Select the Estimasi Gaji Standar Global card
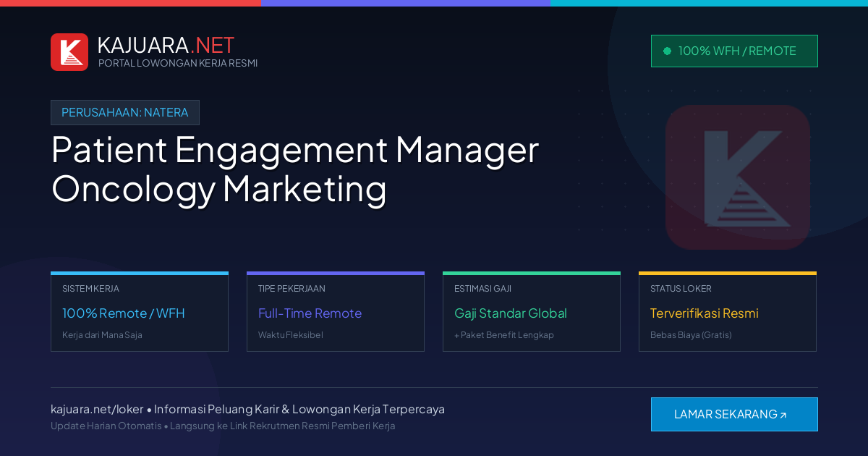The image size is (868, 456). (532, 312)
